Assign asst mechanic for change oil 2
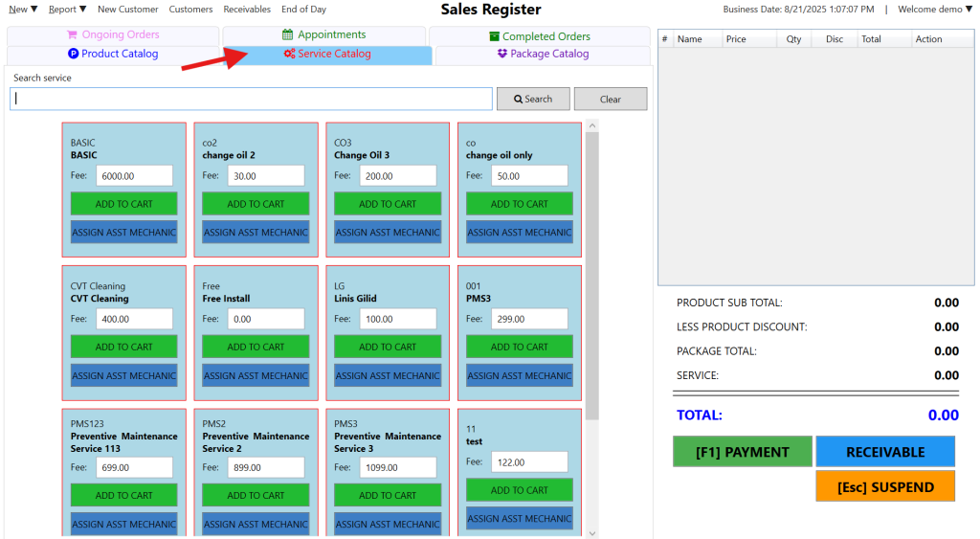The width and height of the screenshot is (980, 539). click(256, 232)
